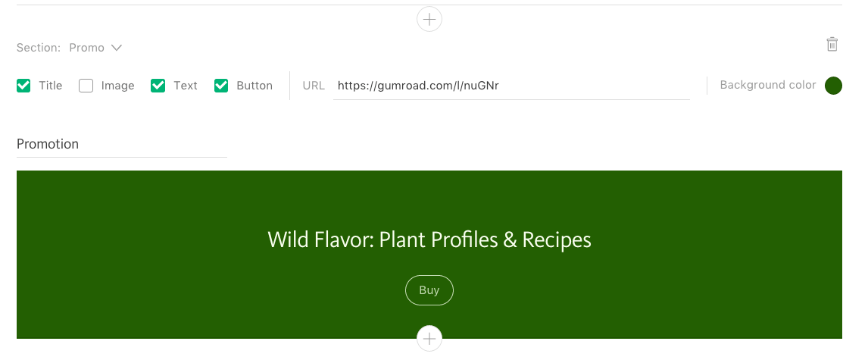Click the Image label text
This screenshot has width=868, height=360.
[x=117, y=86]
